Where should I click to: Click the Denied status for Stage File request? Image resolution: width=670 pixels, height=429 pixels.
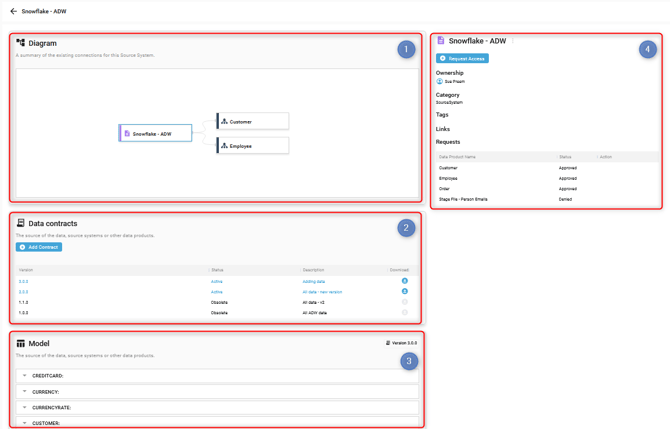point(565,199)
